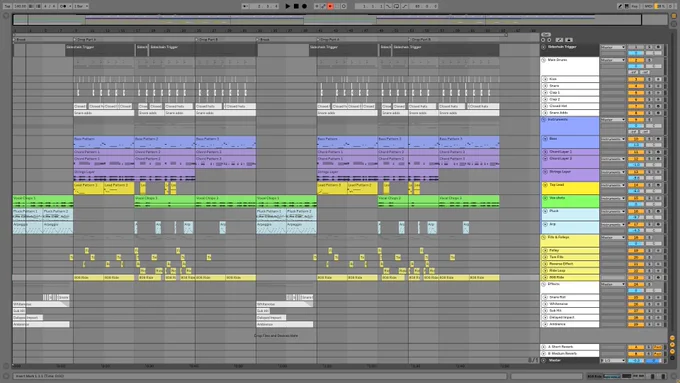Toggle the automation arm button
Screen dimensions: 680x383
coord(323,6)
